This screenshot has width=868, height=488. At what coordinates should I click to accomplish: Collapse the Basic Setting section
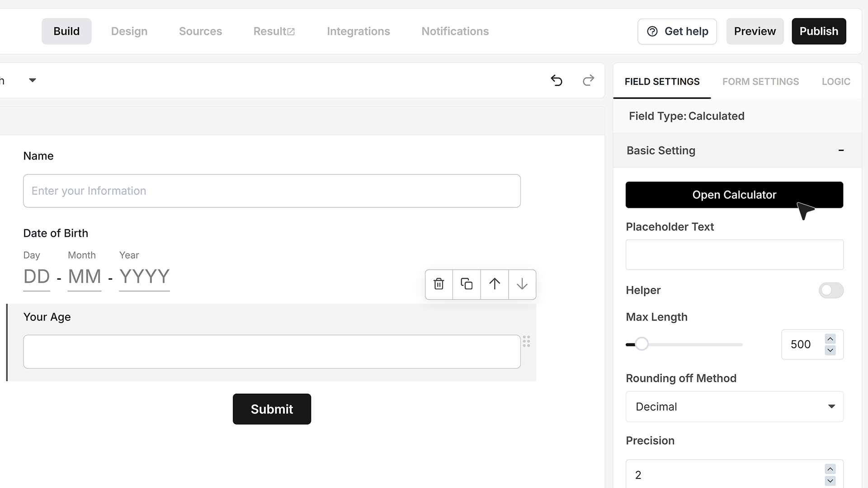pos(841,150)
